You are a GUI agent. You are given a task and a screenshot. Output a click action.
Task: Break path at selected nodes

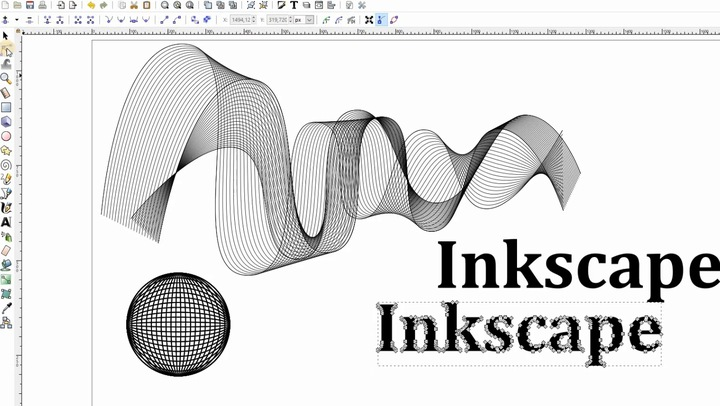pos(60,20)
